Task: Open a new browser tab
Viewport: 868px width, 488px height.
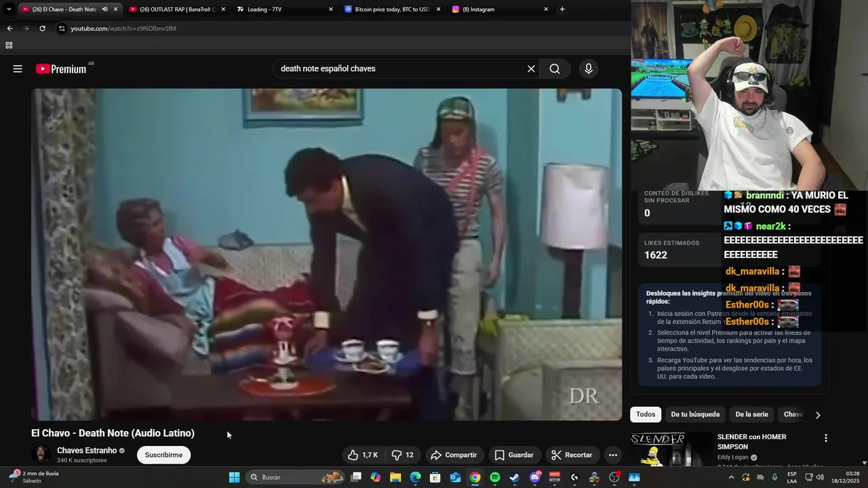Action: point(562,9)
